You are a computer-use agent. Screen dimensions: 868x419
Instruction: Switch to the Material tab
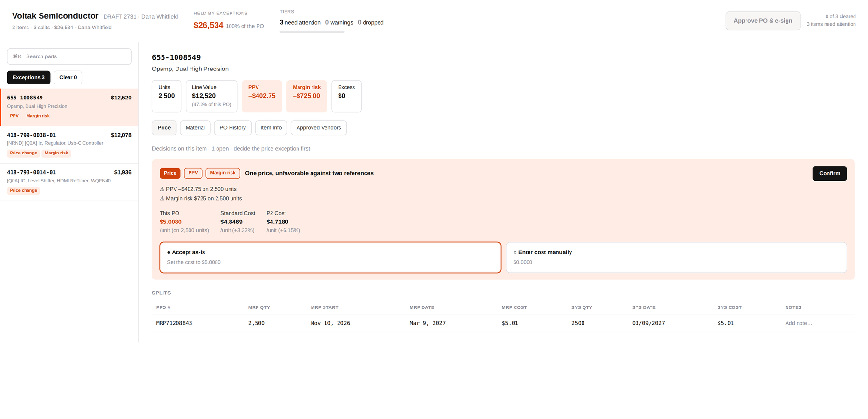point(195,128)
